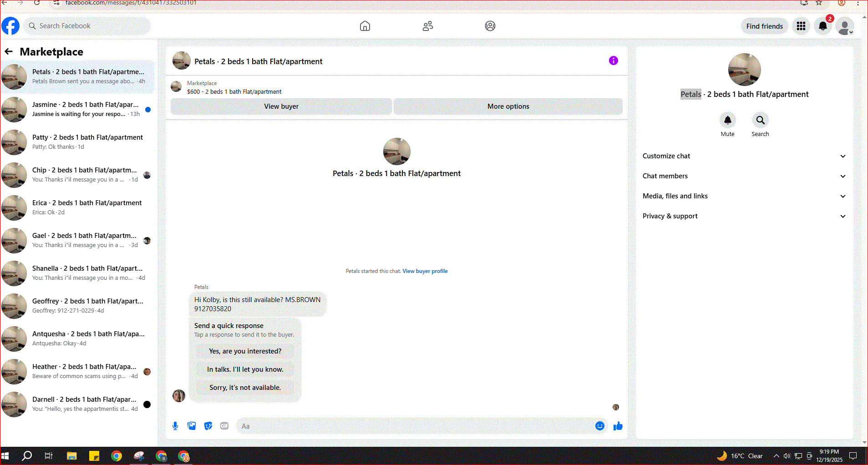Open the weather widget showing 16°C Clear
The height and width of the screenshot is (465, 868).
[740, 456]
